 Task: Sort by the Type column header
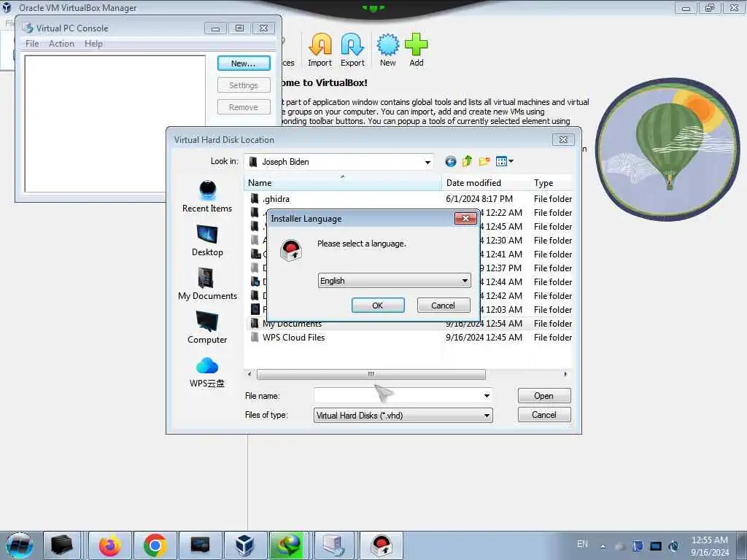coord(551,183)
